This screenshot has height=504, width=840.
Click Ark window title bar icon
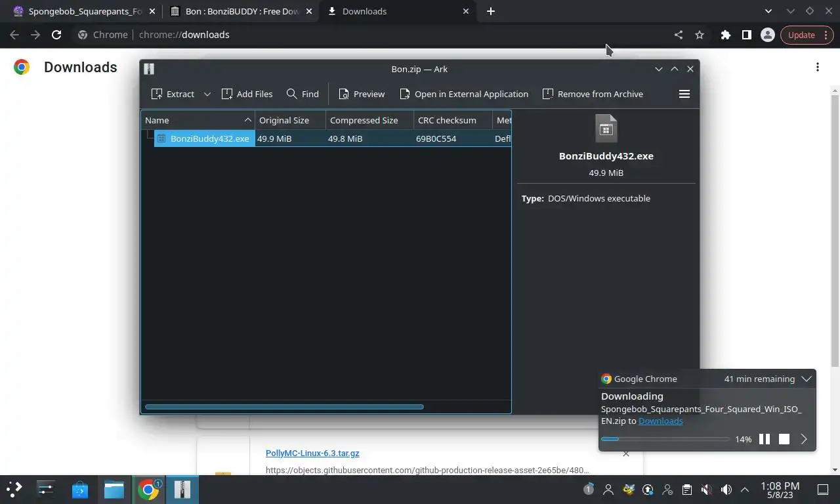point(149,69)
